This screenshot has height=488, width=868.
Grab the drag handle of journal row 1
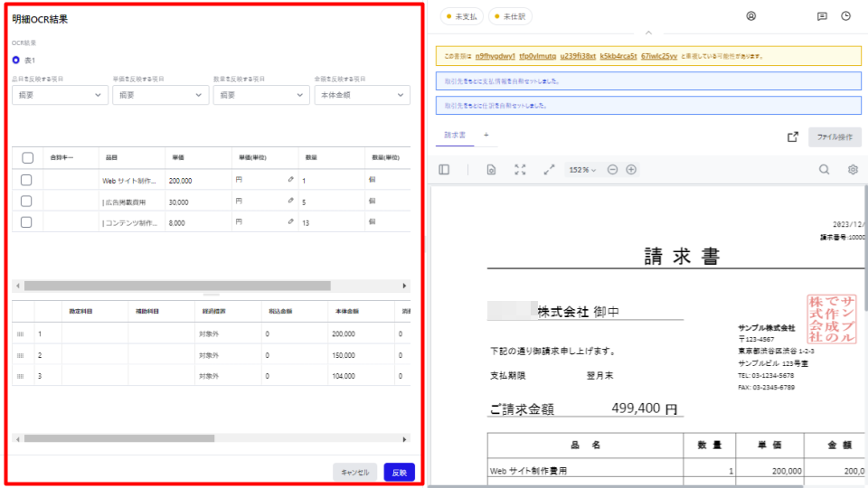pyautogui.click(x=21, y=334)
